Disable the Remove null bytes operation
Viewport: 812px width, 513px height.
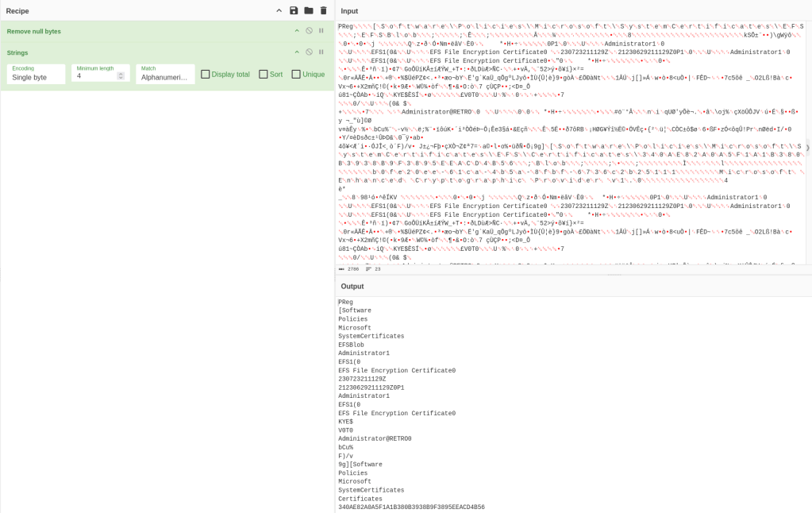click(309, 31)
